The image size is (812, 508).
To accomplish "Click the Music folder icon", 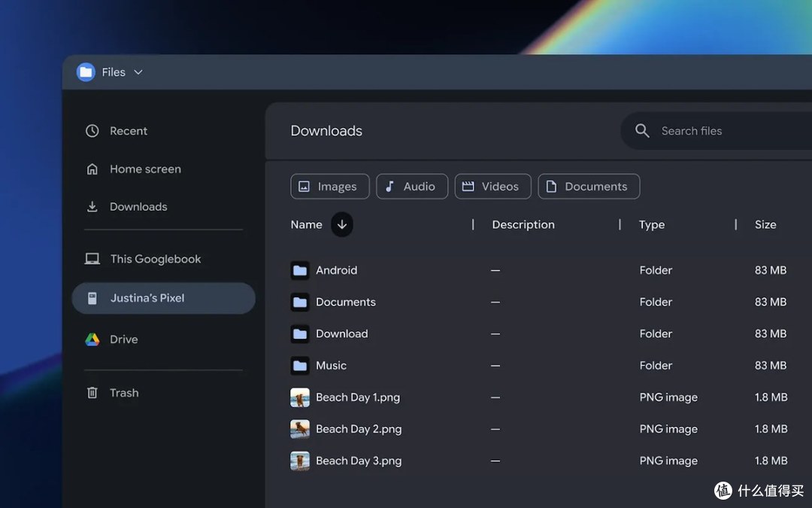I will click(x=300, y=366).
